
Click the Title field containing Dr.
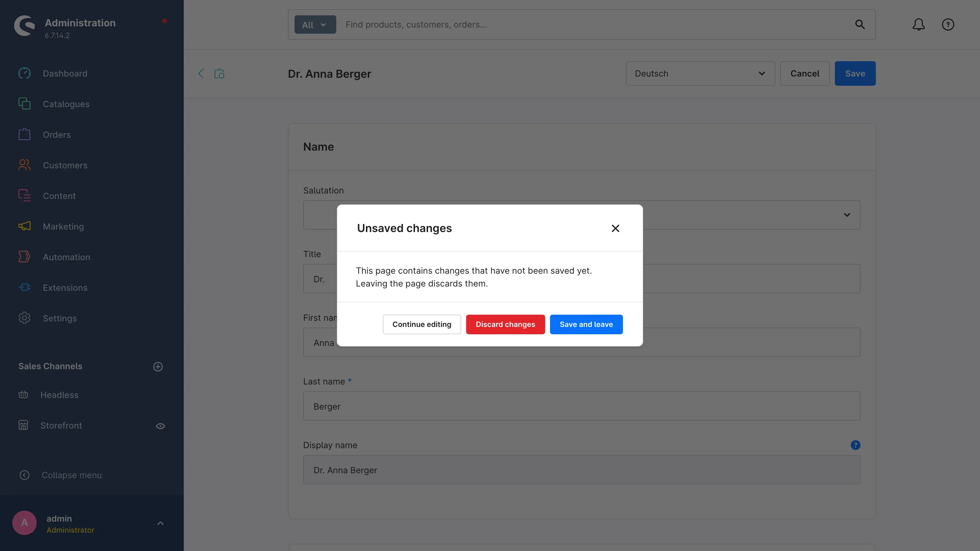[581, 279]
